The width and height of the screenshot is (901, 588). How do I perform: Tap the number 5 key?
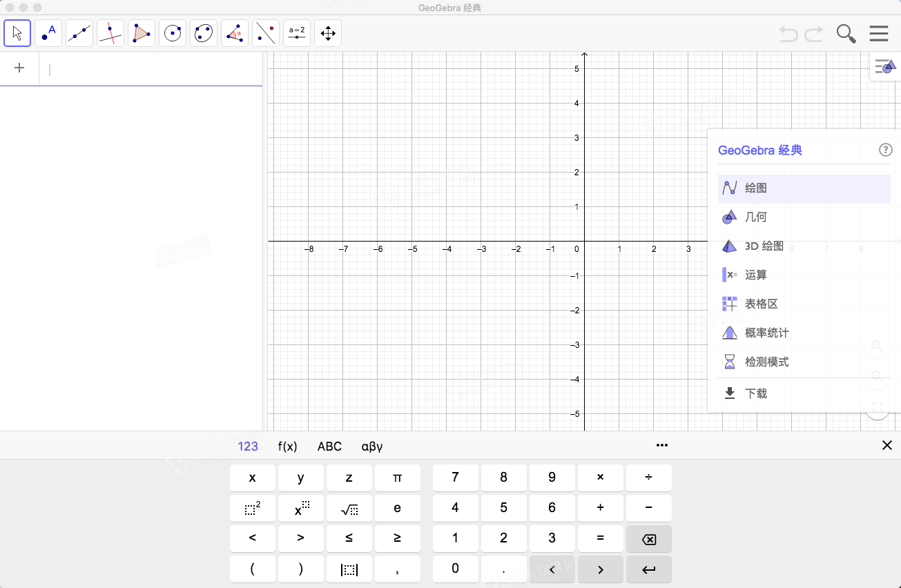[504, 508]
